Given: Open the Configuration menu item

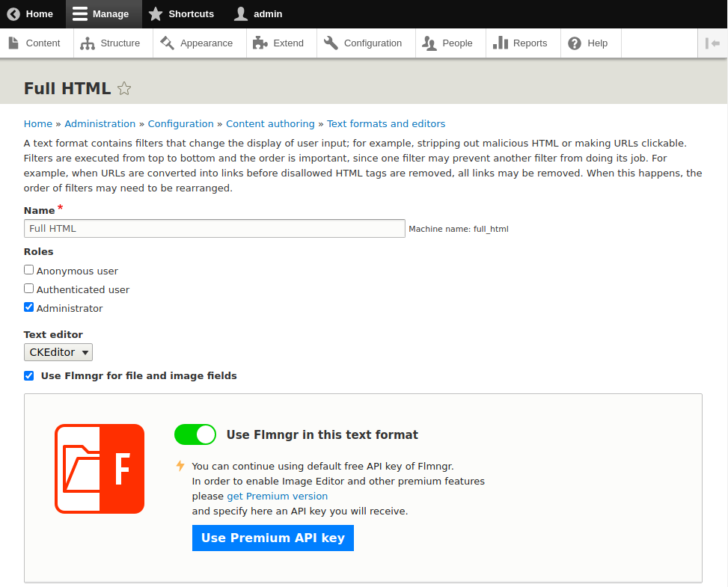Looking at the screenshot, I should click(366, 43).
